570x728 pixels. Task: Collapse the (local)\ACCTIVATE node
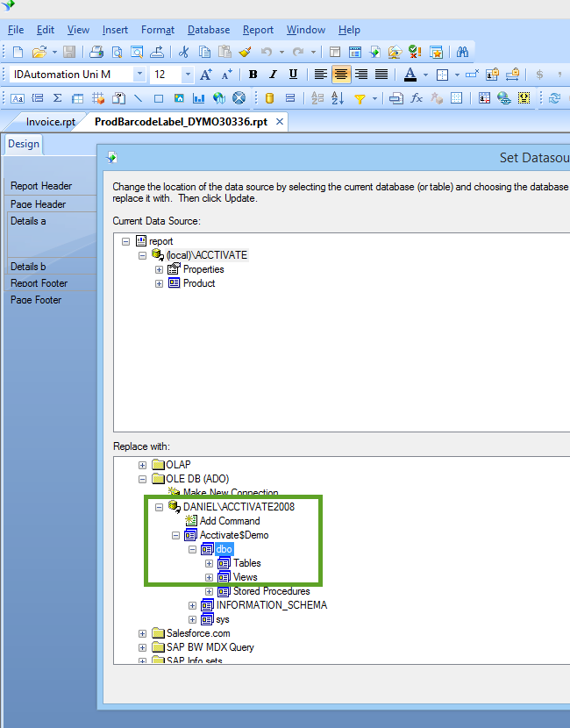(142, 255)
